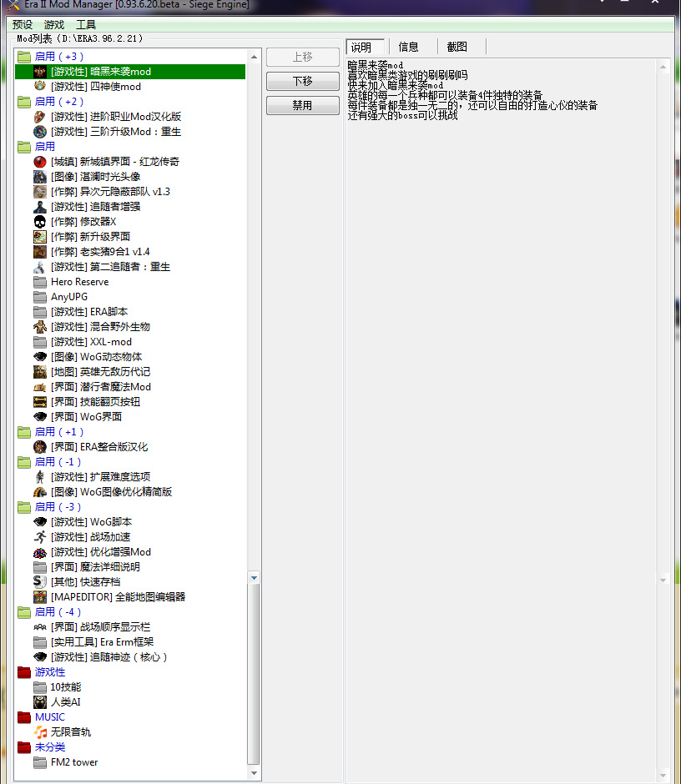This screenshot has width=681, height=784.
Task: Collapse the 游戏性 red folder category
Action: pos(24,672)
